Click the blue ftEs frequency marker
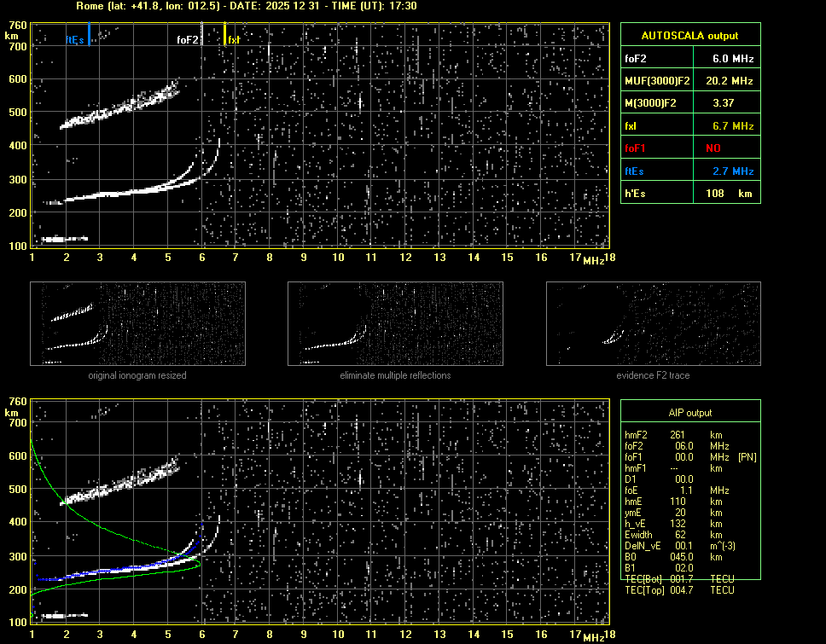The image size is (826, 644). point(89,34)
